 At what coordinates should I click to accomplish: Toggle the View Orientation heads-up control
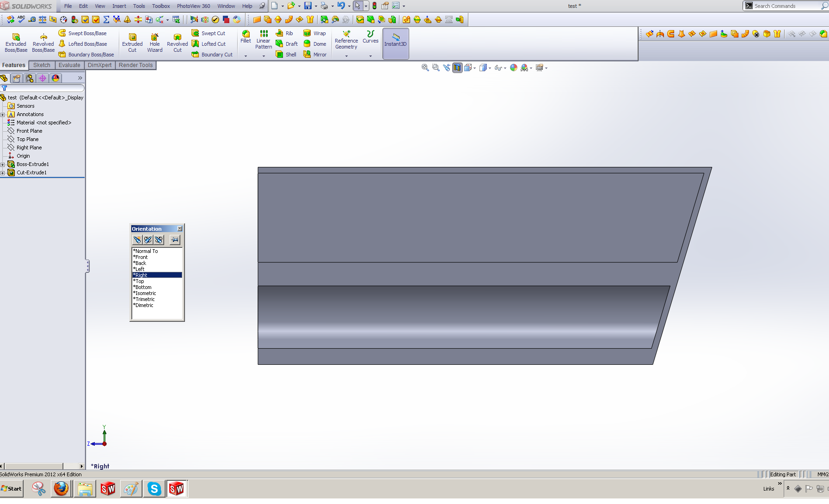[x=468, y=68]
